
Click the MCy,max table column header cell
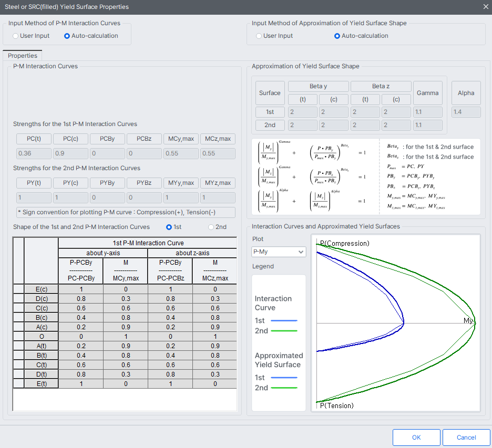click(x=126, y=271)
